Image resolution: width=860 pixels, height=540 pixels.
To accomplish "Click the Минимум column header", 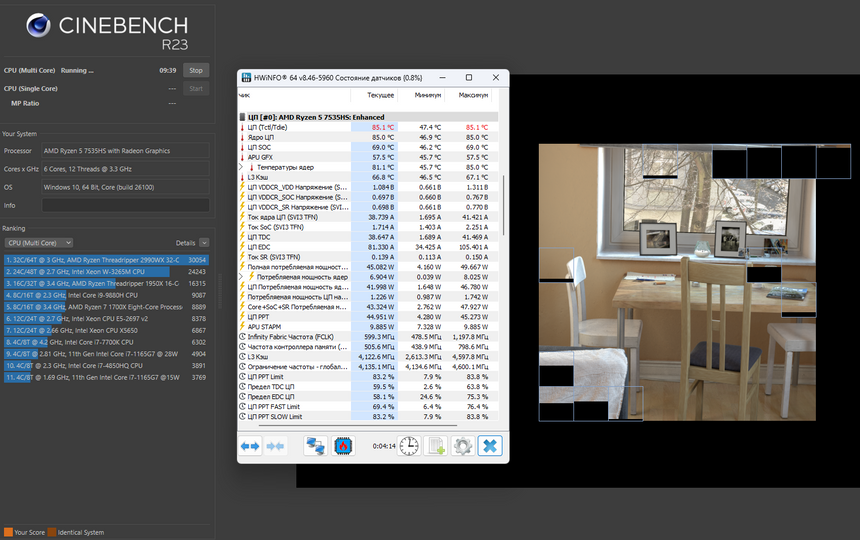I will pos(428,95).
